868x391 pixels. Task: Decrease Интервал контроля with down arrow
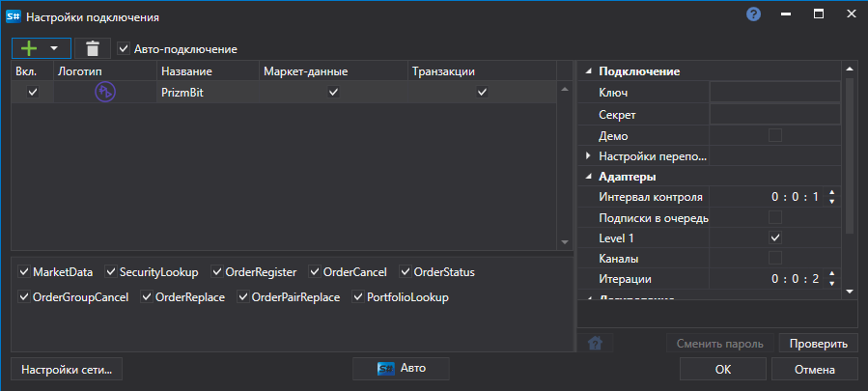(831, 201)
